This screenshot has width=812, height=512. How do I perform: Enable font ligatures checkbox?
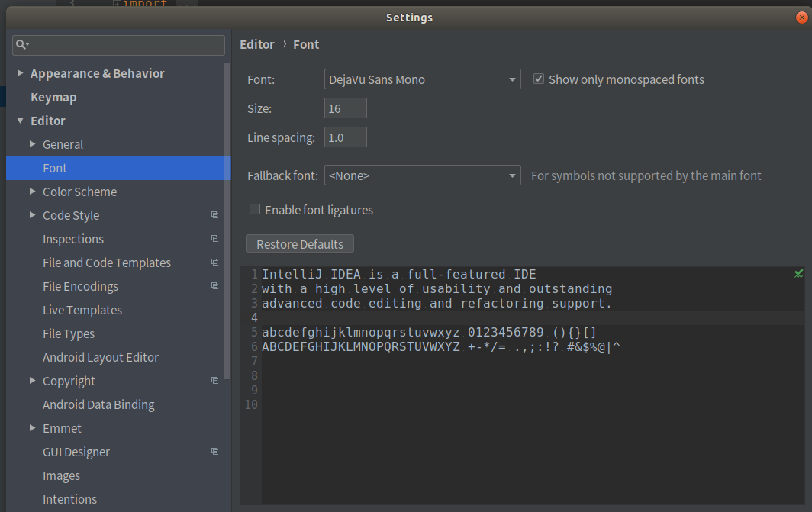(255, 210)
